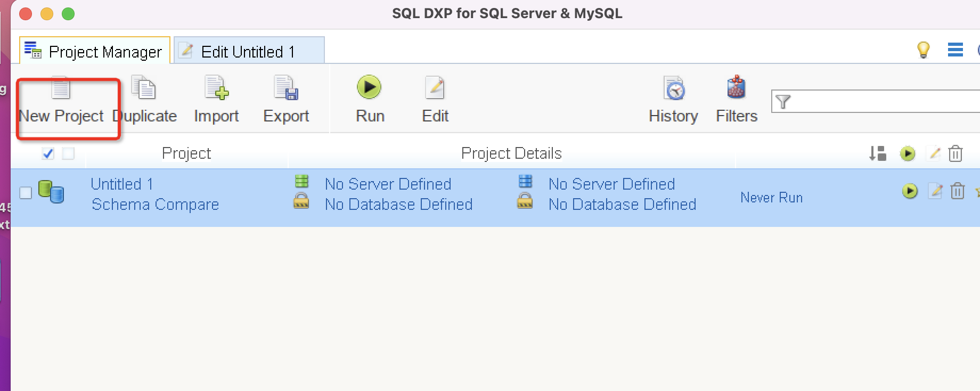
Task: Click the green zoom window button
Action: tap(68, 14)
